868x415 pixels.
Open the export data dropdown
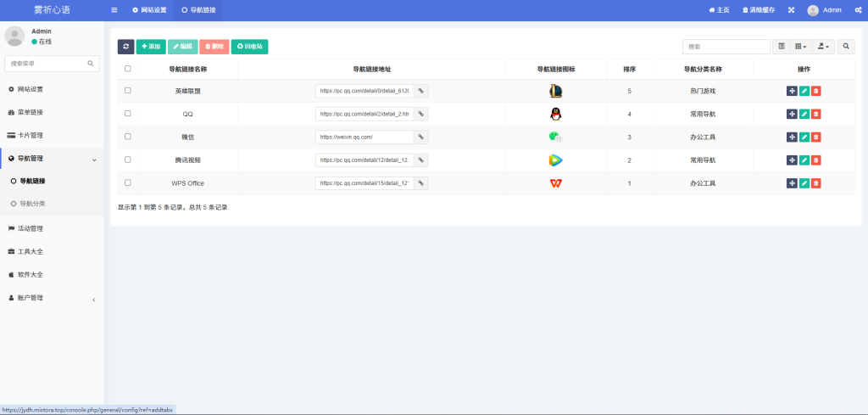point(823,47)
